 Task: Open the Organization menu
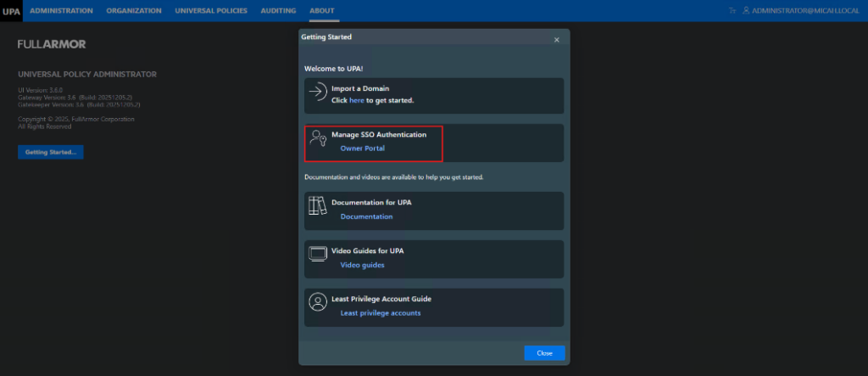click(134, 11)
